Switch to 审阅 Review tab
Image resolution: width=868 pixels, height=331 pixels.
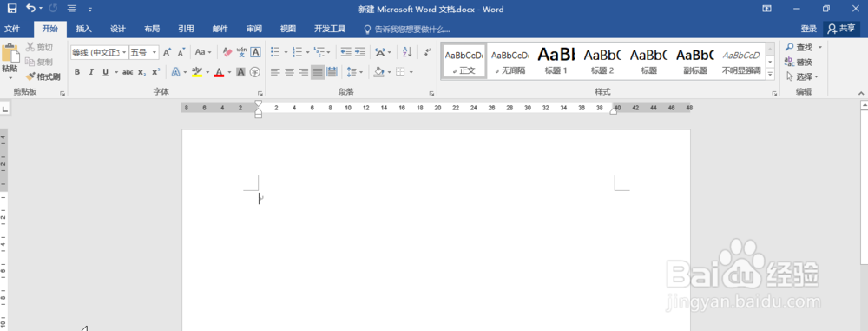pyautogui.click(x=254, y=29)
